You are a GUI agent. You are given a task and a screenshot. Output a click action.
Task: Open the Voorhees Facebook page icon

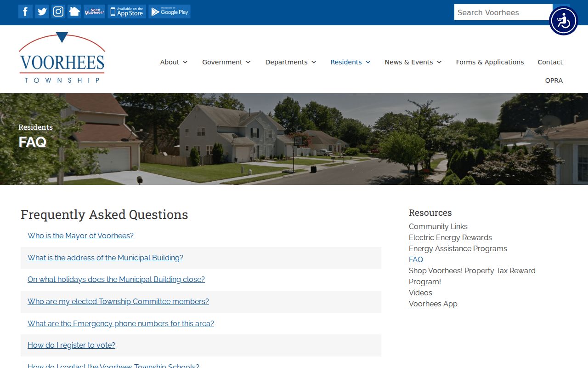click(25, 11)
